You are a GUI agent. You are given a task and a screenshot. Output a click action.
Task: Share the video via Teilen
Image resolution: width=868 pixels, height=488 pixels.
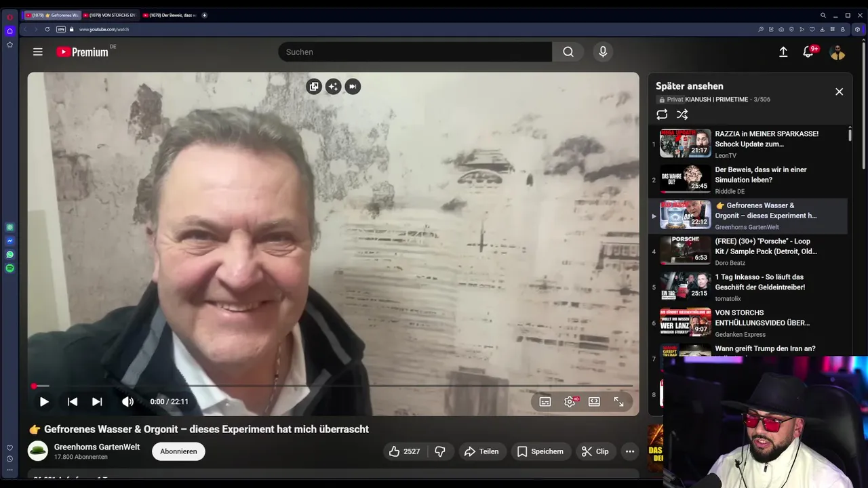[x=481, y=451]
